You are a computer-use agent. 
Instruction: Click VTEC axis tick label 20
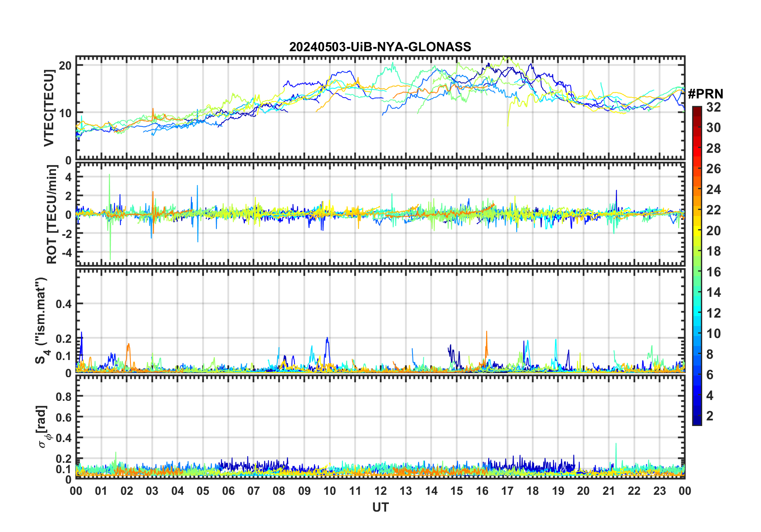65,65
